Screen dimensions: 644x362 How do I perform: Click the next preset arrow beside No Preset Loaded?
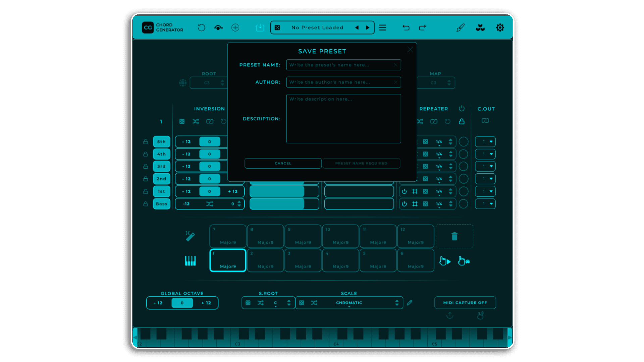pos(368,27)
